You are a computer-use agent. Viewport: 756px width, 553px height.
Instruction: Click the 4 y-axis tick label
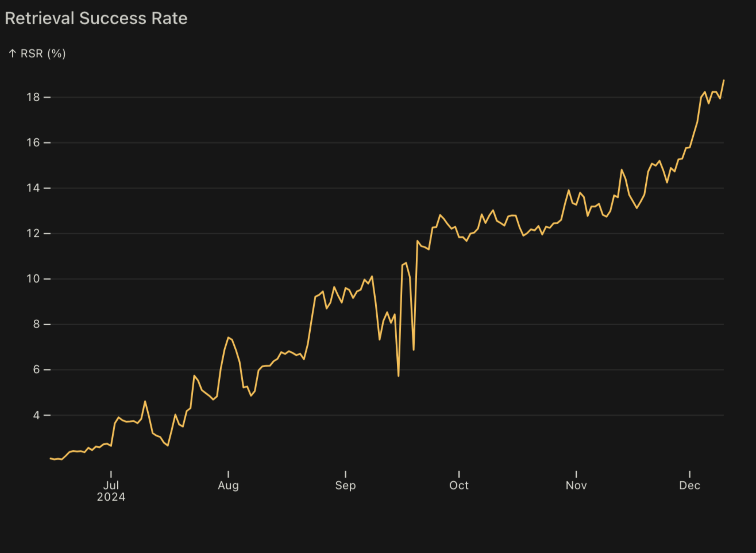pyautogui.click(x=36, y=416)
